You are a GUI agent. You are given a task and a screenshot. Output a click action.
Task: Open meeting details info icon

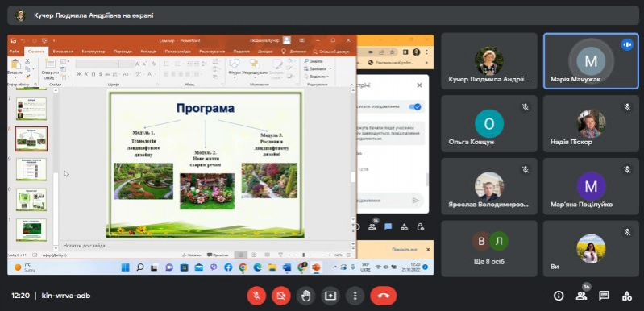559,296
